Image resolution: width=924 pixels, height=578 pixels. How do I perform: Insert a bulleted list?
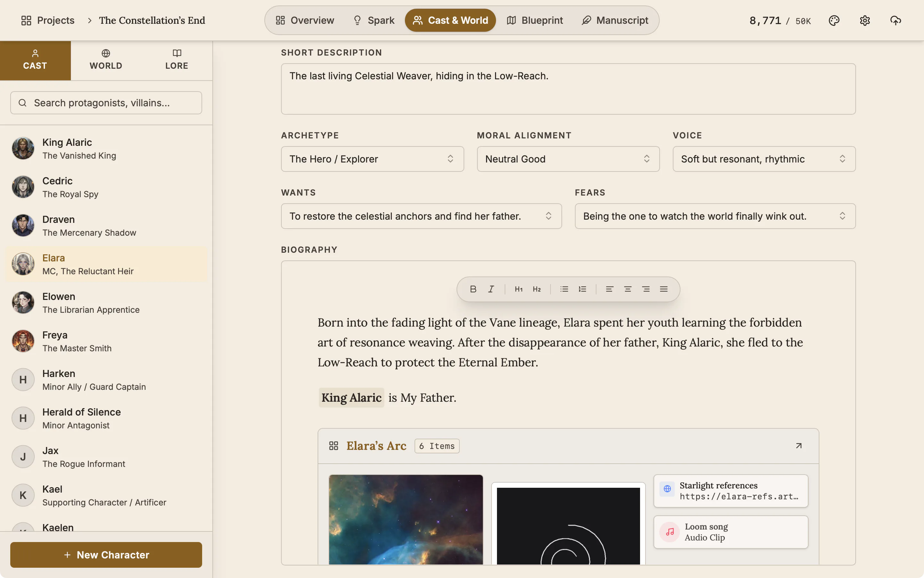tap(564, 289)
